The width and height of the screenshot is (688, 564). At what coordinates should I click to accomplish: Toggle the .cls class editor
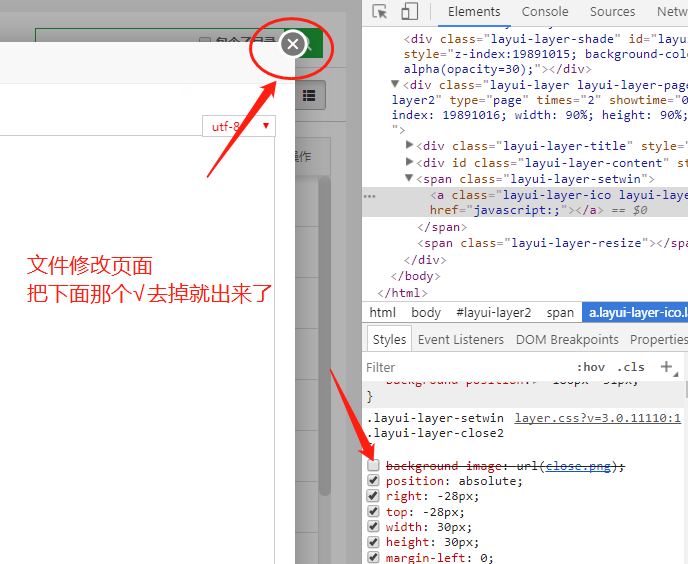631,367
